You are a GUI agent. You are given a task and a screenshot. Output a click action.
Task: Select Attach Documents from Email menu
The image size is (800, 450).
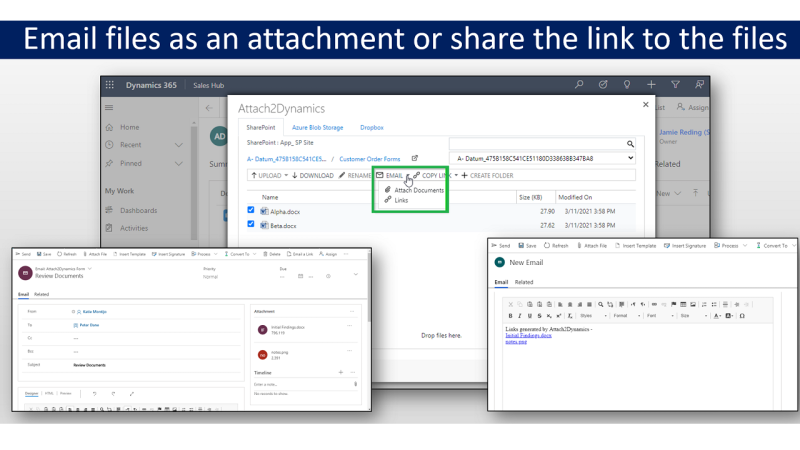tap(419, 190)
